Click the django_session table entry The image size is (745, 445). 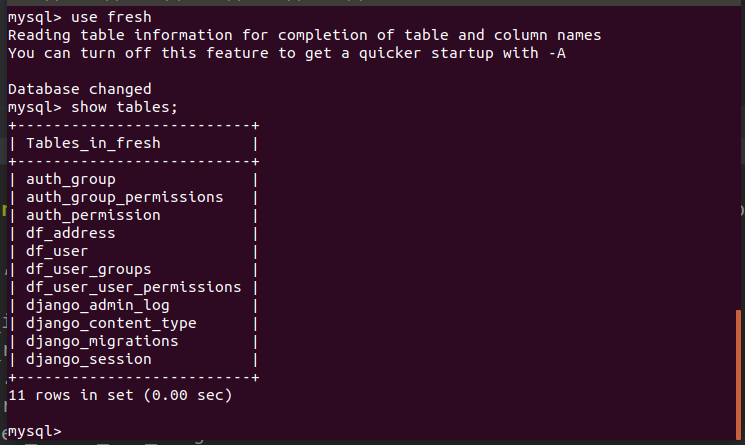(x=89, y=359)
